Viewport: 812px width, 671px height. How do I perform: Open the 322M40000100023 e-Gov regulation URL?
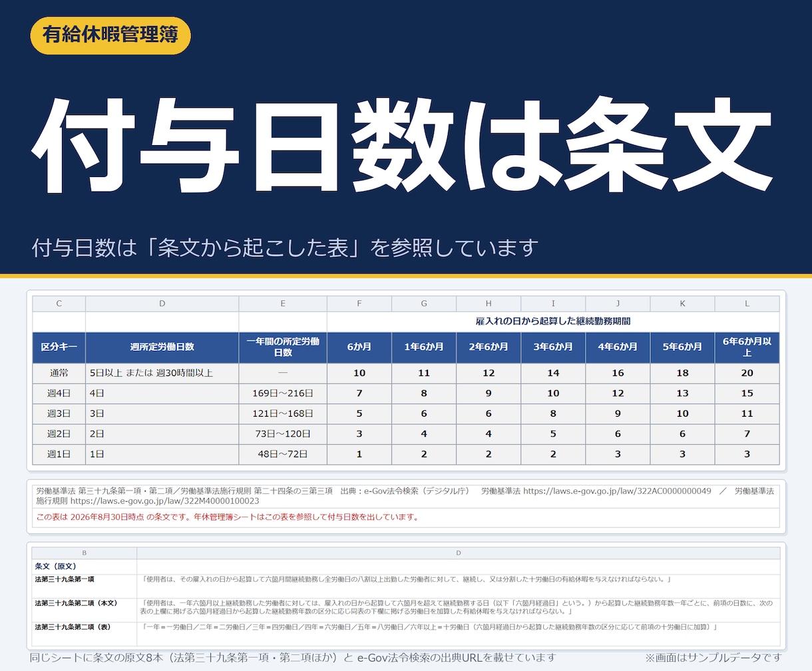164,501
